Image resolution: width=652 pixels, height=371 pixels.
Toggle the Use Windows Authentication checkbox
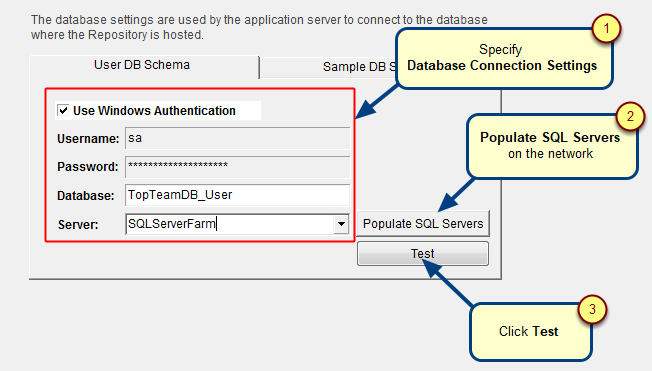tap(63, 111)
